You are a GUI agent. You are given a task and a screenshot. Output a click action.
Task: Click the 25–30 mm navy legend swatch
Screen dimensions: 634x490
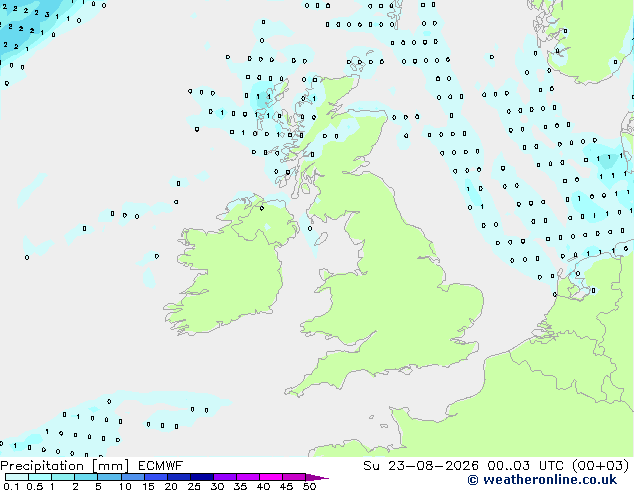pos(202,477)
